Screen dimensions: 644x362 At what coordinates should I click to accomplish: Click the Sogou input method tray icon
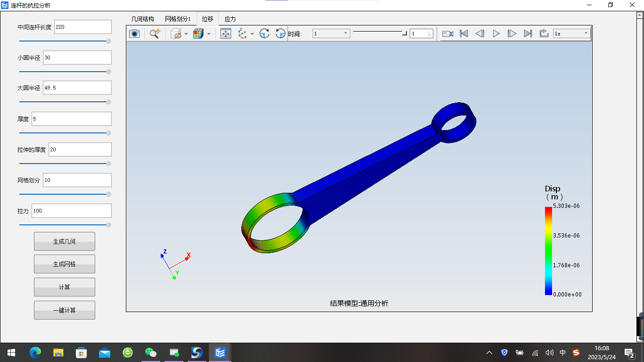(x=576, y=353)
